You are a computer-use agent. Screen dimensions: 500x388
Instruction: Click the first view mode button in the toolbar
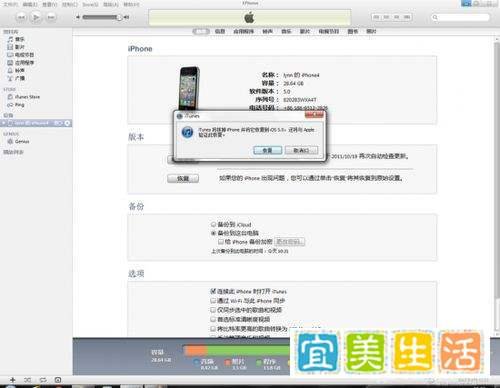(377, 17)
